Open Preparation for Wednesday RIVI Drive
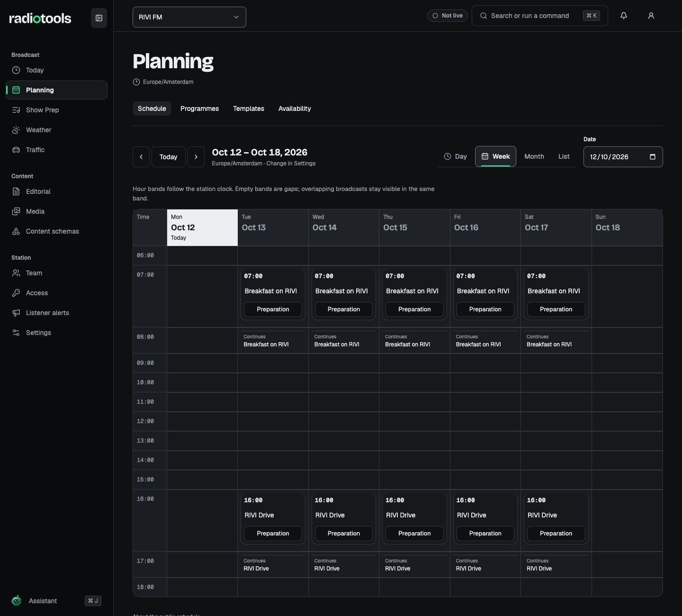 (343, 534)
